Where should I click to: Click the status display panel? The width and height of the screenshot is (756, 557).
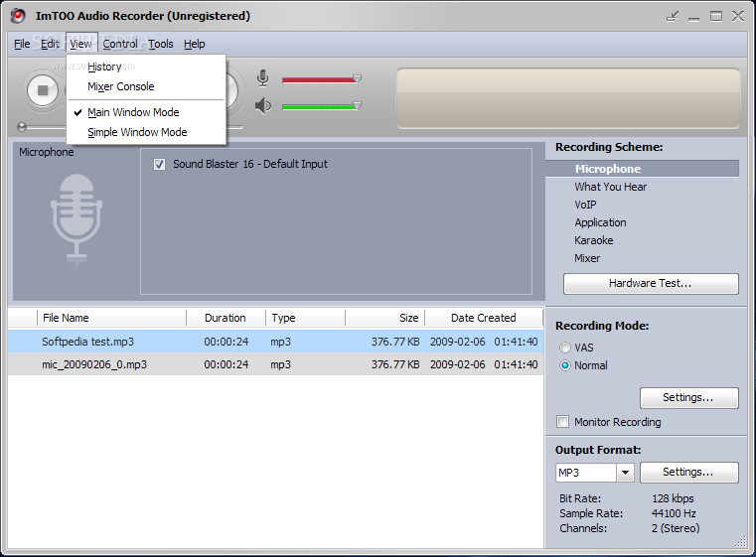(x=568, y=98)
